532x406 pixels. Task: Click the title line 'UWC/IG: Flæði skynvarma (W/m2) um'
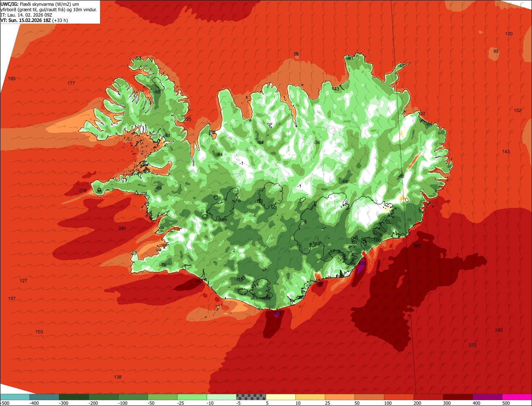pos(39,4)
